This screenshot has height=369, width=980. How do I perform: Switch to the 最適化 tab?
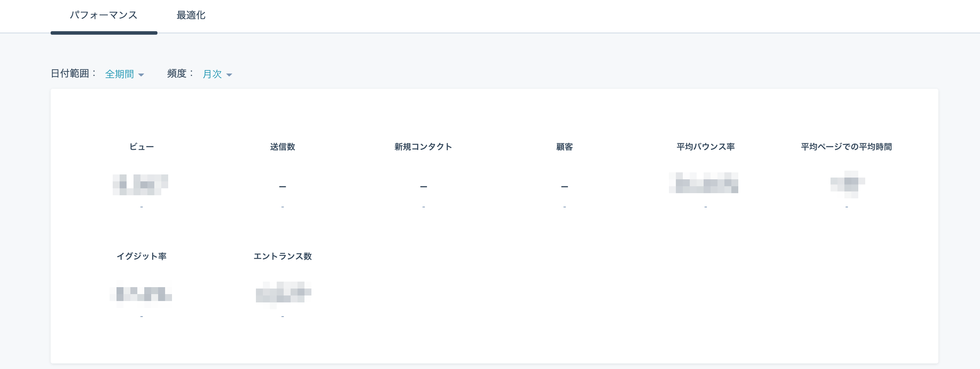(x=191, y=15)
